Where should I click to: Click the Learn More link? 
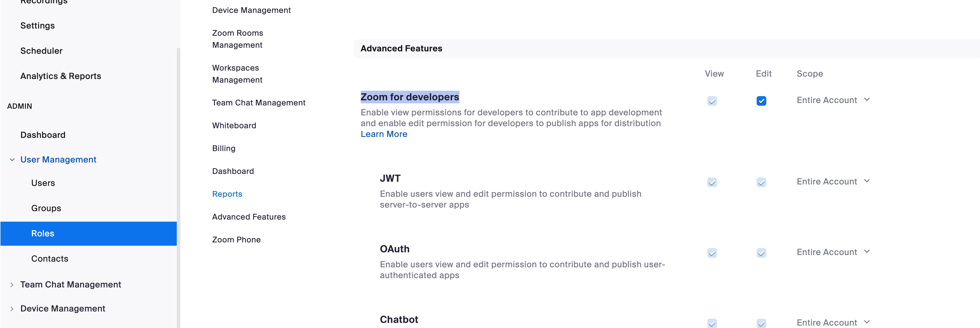coord(384,134)
